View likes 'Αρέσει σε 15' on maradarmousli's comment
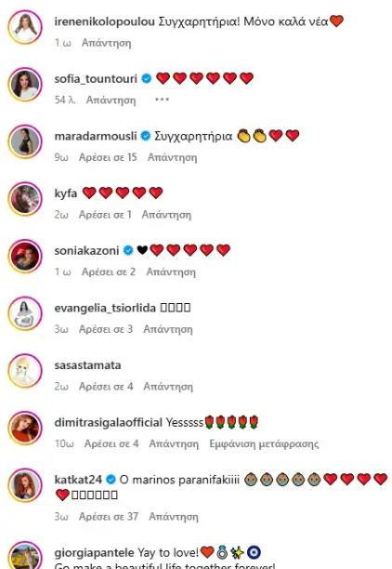This screenshot has width=392, height=569. tap(108, 157)
